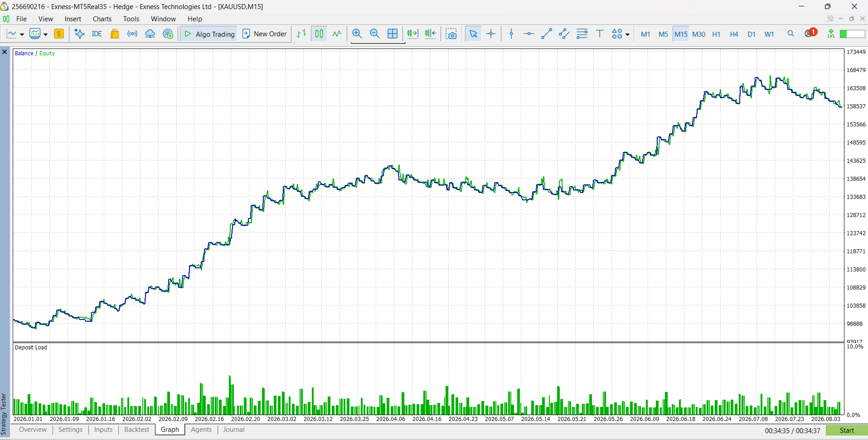
Task: Zoom out on the chart
Action: (375, 34)
